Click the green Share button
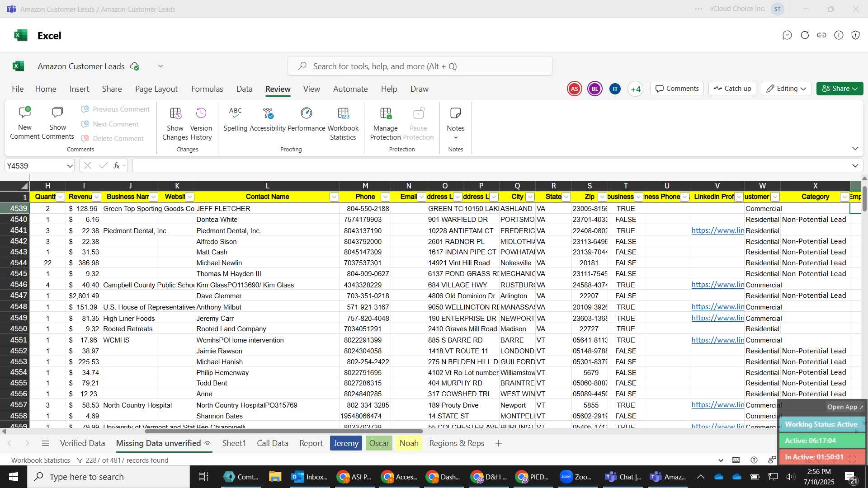 [x=840, y=89]
